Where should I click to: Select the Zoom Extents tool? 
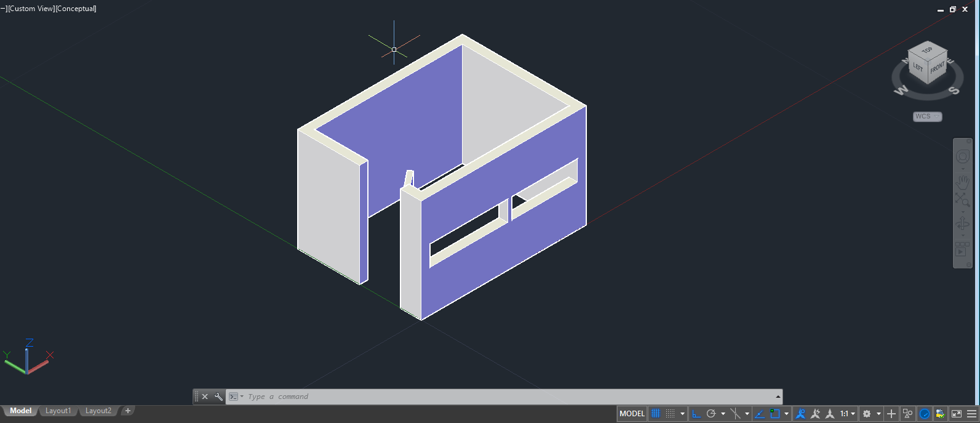click(962, 199)
